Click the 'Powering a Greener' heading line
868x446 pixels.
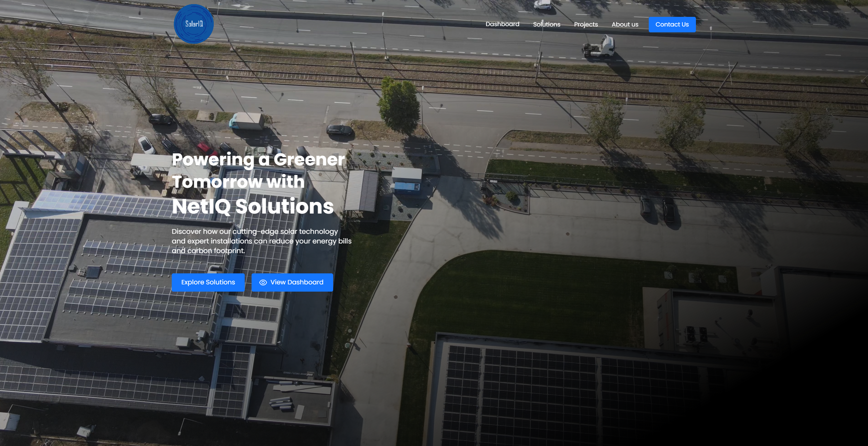[x=258, y=160]
